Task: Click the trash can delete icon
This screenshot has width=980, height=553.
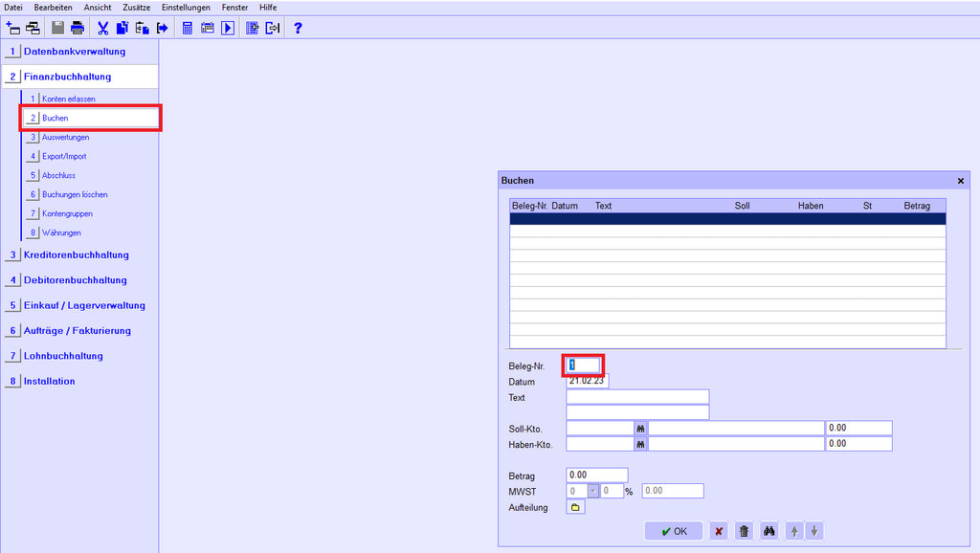Action: 744,531
